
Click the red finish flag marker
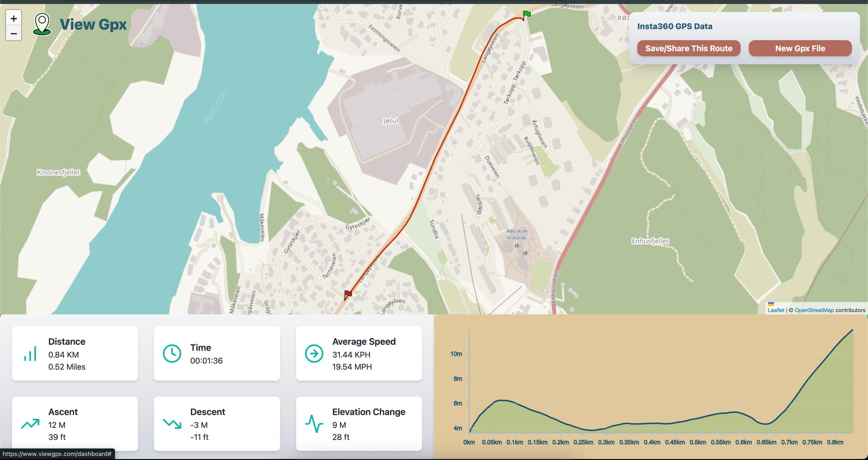coord(348,295)
